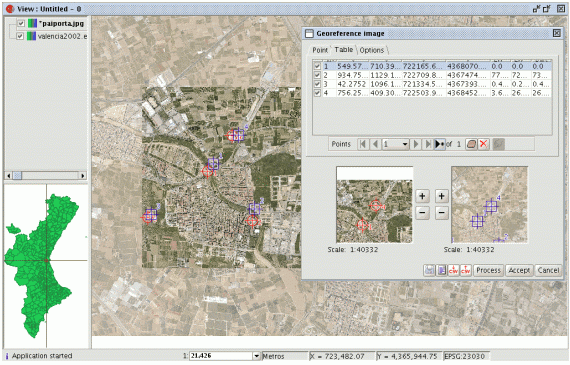Toggle valencia2002 layer visibility checkbox
This screenshot has height=365, width=570.
20,36
